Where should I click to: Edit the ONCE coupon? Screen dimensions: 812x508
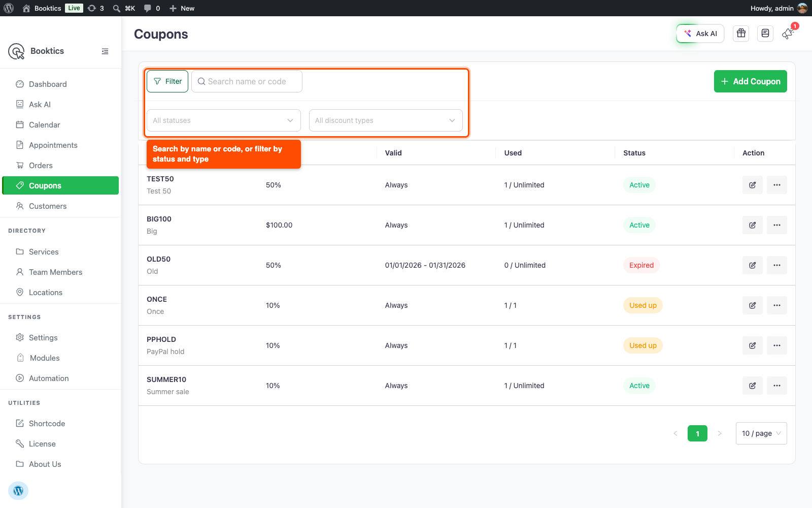click(753, 305)
